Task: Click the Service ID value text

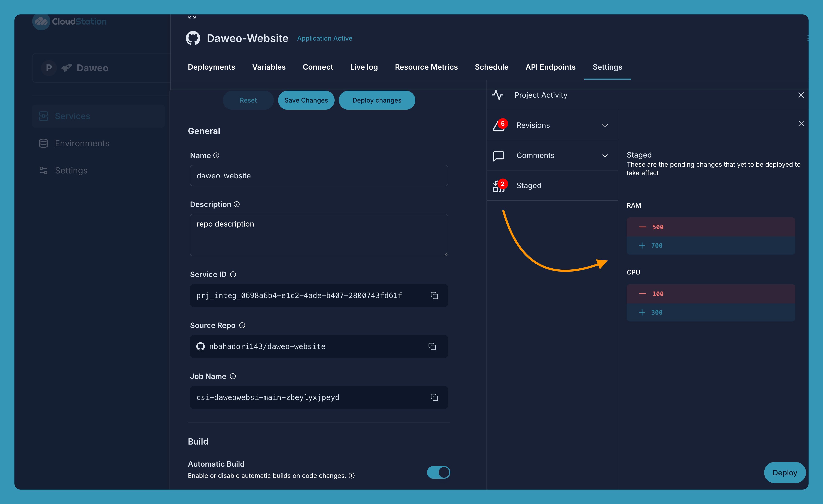Action: pos(299,295)
